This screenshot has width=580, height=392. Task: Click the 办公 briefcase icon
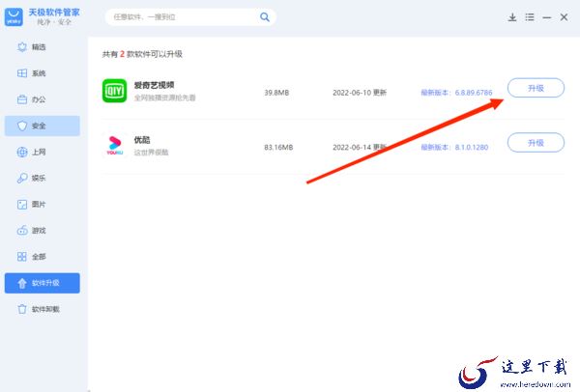pyautogui.click(x=22, y=99)
